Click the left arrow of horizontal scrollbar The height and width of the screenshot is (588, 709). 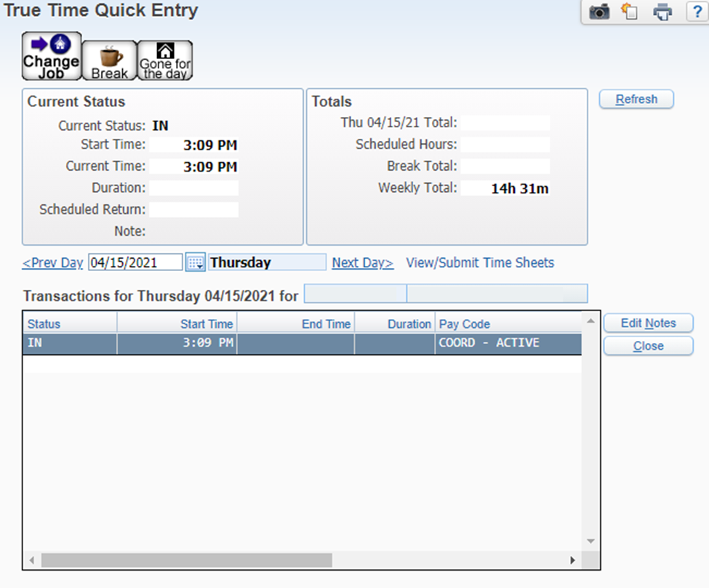31,560
